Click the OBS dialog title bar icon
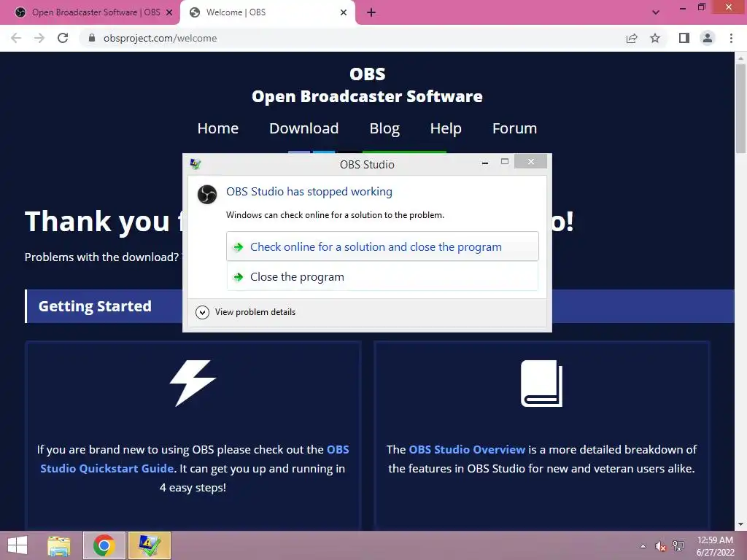 (196, 164)
